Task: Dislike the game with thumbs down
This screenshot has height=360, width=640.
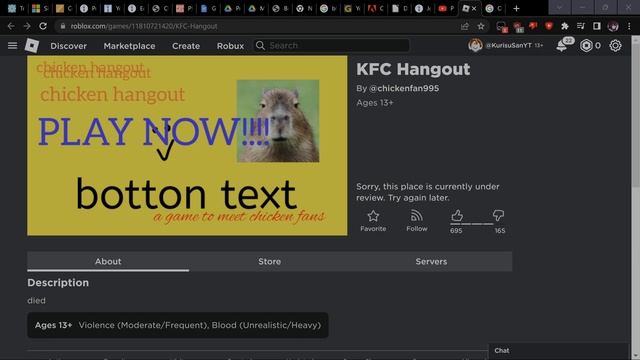Action: (498, 216)
